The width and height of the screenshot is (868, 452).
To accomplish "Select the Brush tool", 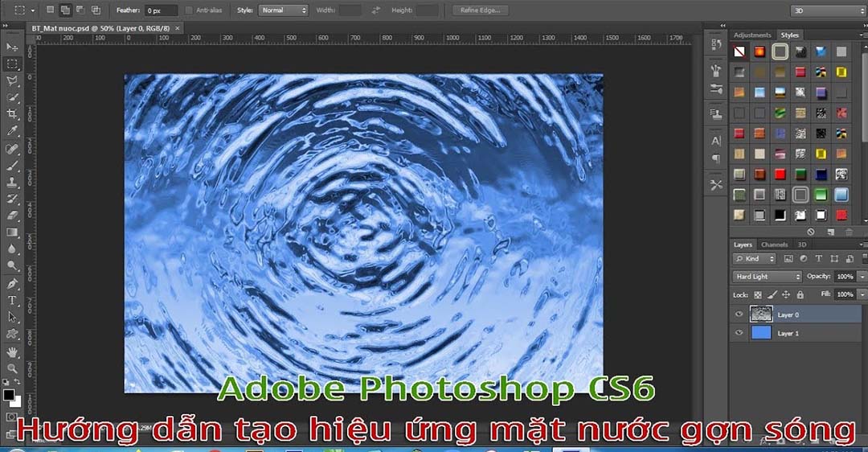I will [11, 165].
